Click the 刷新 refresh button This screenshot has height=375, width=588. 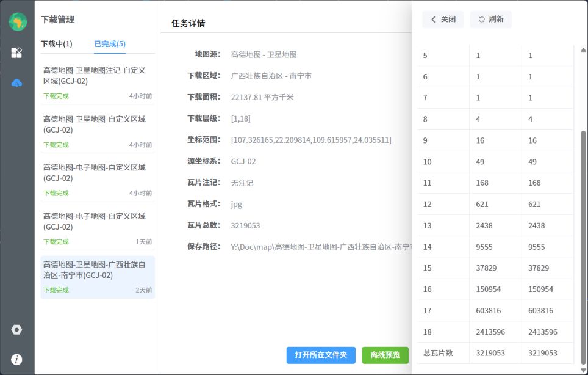click(x=491, y=20)
